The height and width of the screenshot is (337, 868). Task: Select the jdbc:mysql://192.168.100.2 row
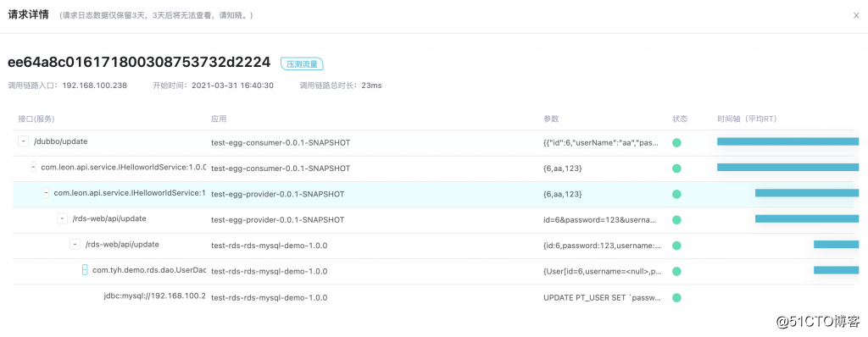[154, 297]
